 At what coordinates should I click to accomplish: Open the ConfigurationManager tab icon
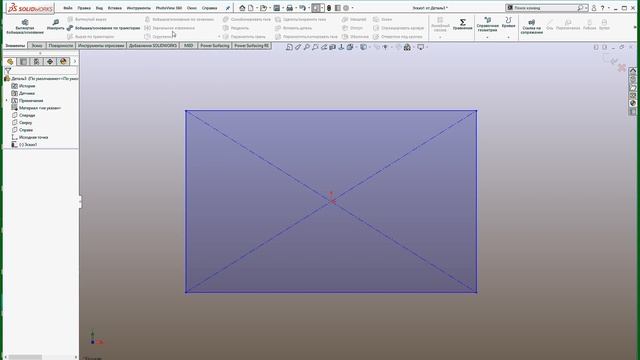coord(36,61)
